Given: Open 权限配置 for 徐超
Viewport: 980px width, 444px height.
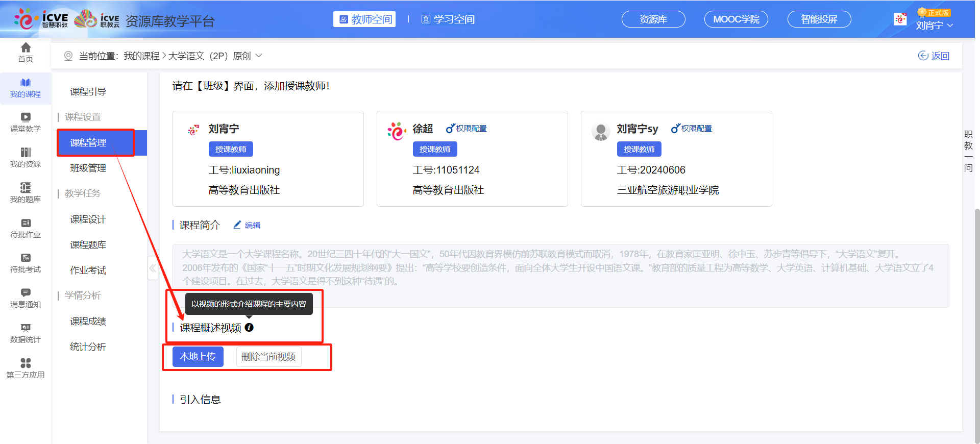Looking at the screenshot, I should point(466,129).
